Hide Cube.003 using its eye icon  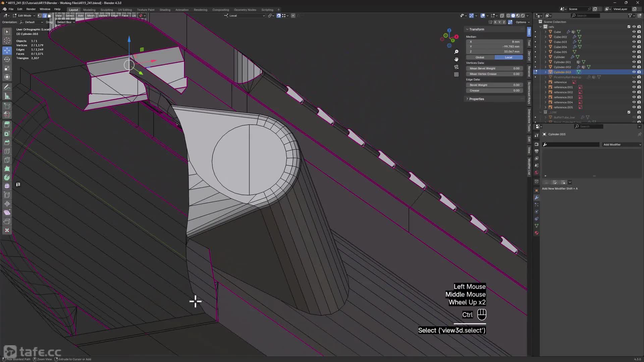(x=634, y=42)
